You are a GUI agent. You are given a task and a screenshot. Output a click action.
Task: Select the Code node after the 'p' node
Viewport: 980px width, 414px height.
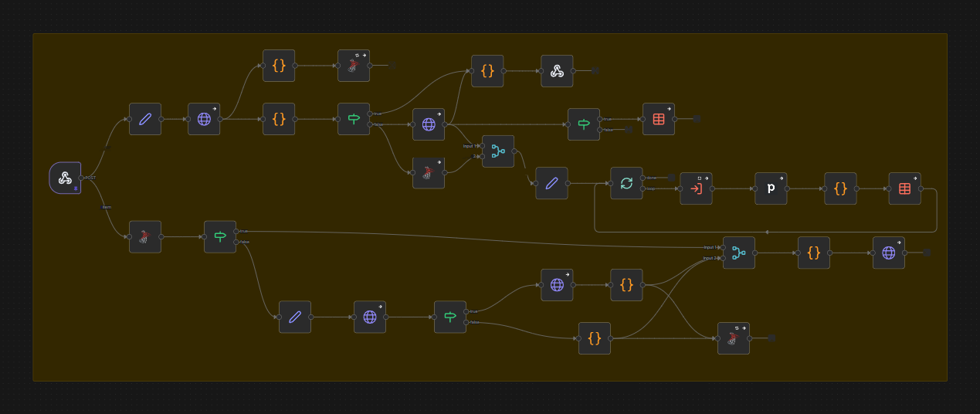[840, 188]
